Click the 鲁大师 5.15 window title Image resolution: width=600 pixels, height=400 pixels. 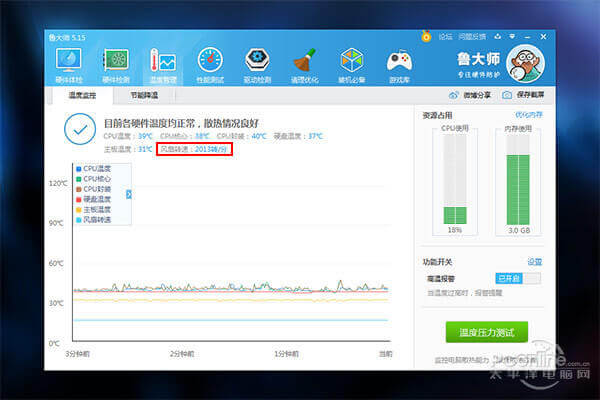[x=67, y=38]
